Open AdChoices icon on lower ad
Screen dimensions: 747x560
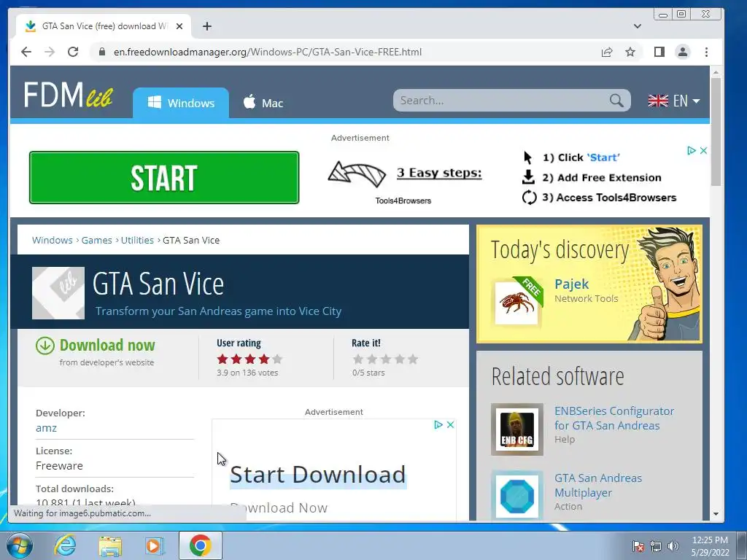click(438, 424)
